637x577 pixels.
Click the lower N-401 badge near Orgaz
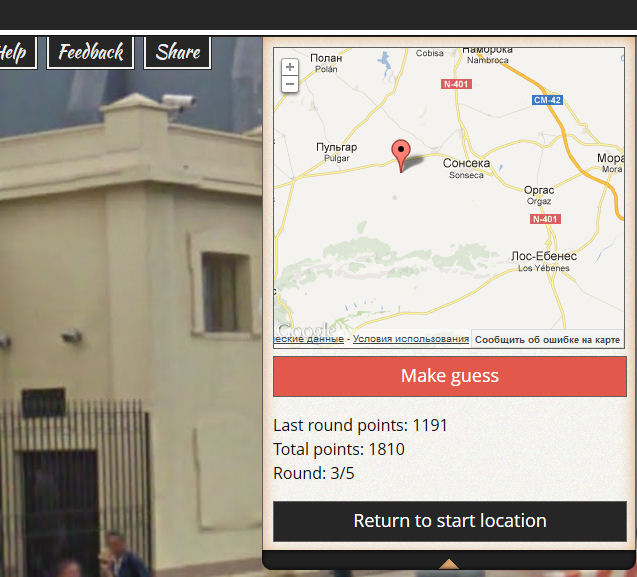[545, 219]
